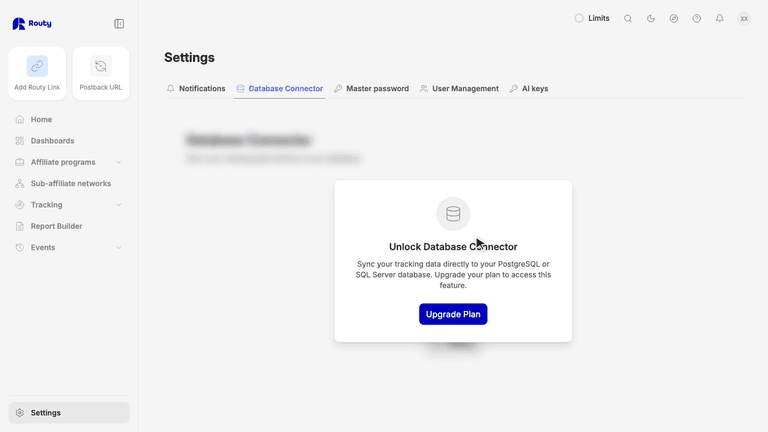Click the Upgrade Plan button
Image resolution: width=768 pixels, height=432 pixels.
point(453,314)
